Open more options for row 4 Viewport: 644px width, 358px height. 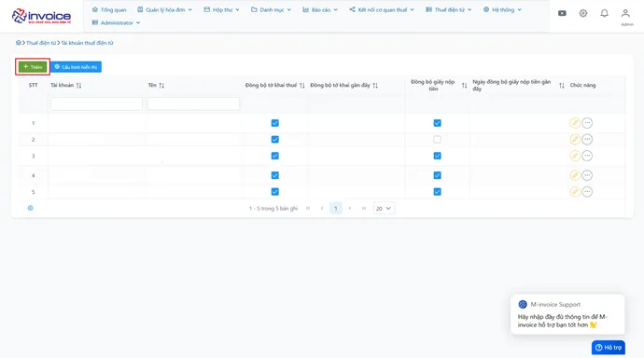pyautogui.click(x=587, y=175)
